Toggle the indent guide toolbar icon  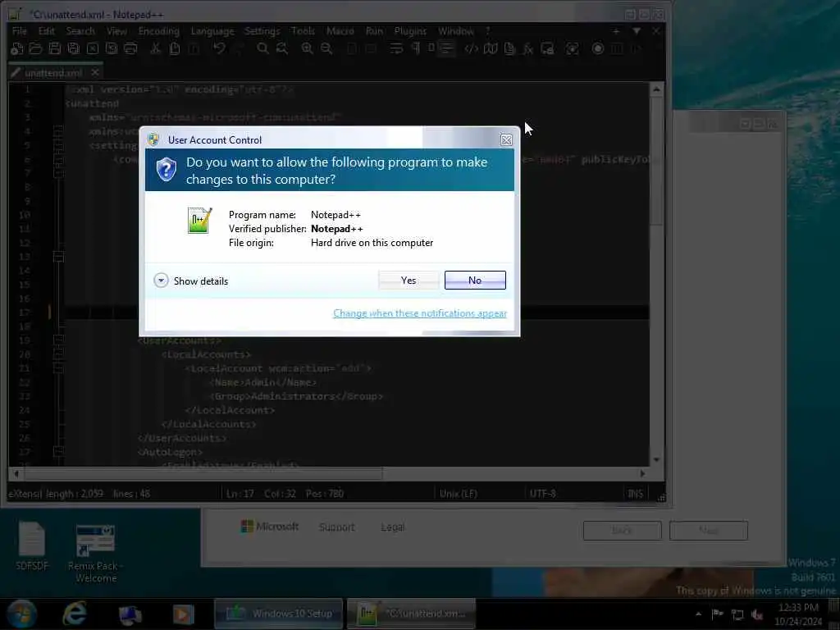point(445,48)
